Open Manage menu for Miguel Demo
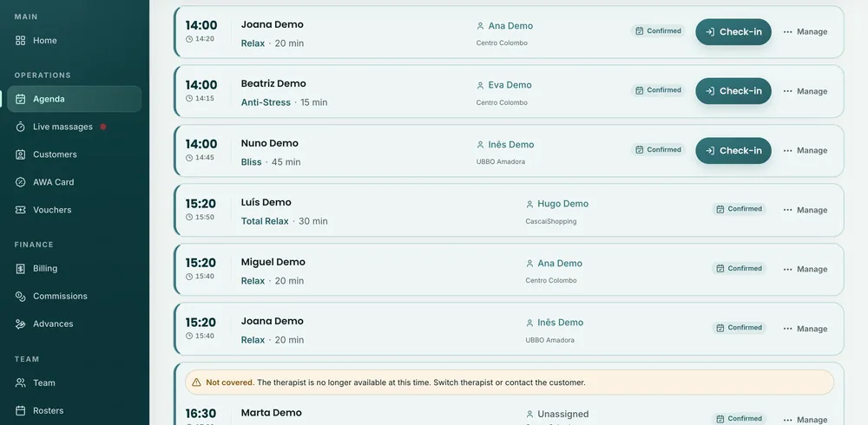The width and height of the screenshot is (868, 425). point(806,269)
